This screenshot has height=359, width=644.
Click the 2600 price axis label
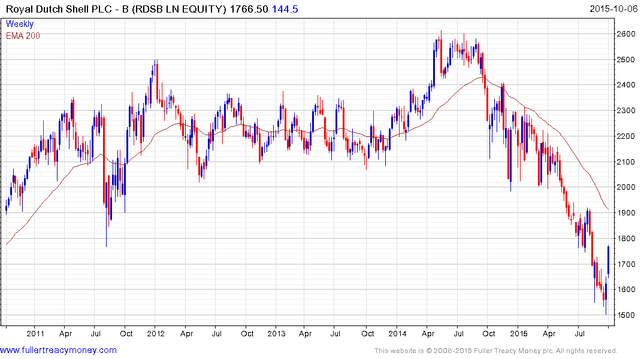(626, 34)
